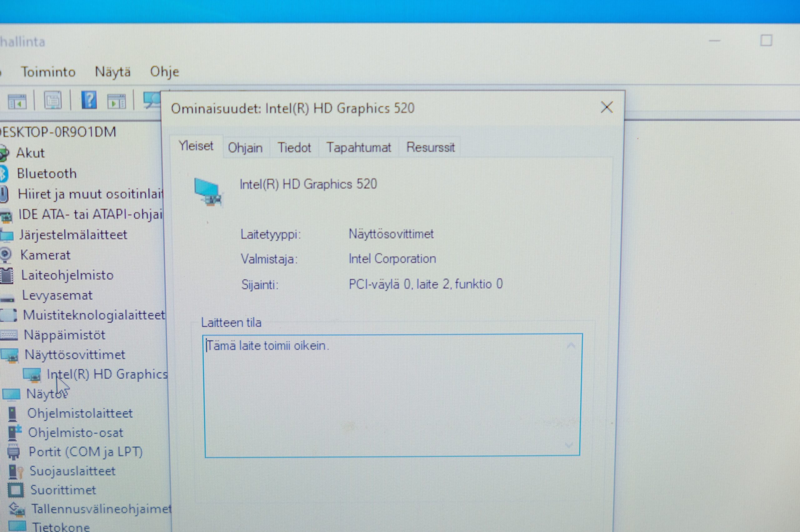Click the Ohjelmistolaitteet icon
Viewport: 800px width, 532px height.
[x=12, y=414]
